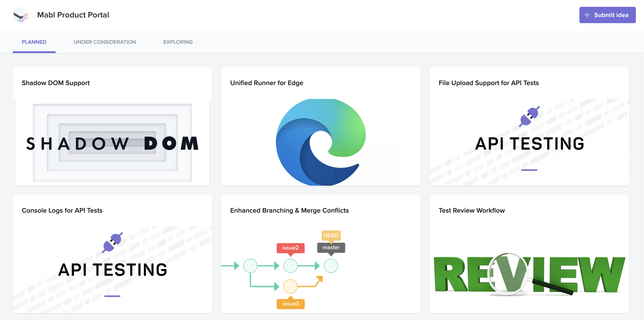The height and width of the screenshot is (320, 644).
Task: Click the plus icon on Submit idea
Action: click(587, 15)
